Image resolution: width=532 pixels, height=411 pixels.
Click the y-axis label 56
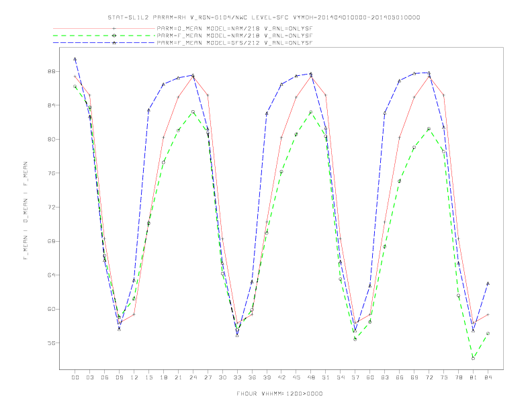tap(52, 343)
